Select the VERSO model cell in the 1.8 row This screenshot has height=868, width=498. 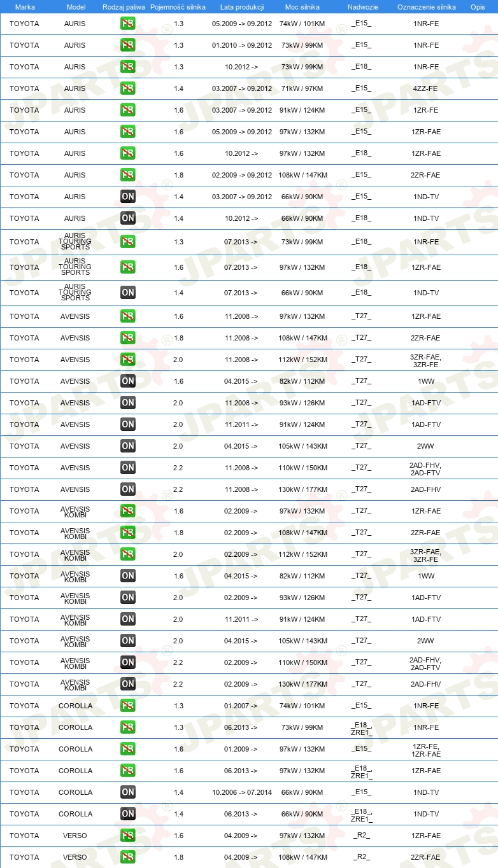[75, 857]
